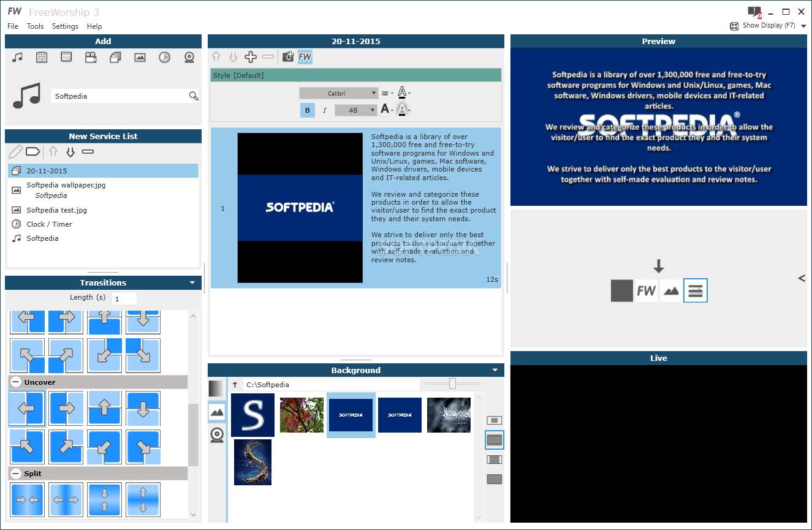Toggle the FW logo button in slide toolbar
The height and width of the screenshot is (530, 812).
coord(305,57)
